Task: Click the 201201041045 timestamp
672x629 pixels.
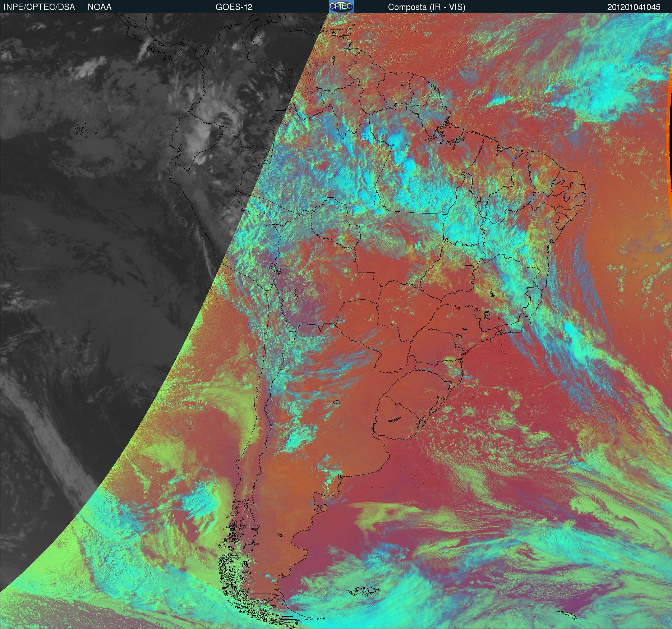Action: [634, 7]
